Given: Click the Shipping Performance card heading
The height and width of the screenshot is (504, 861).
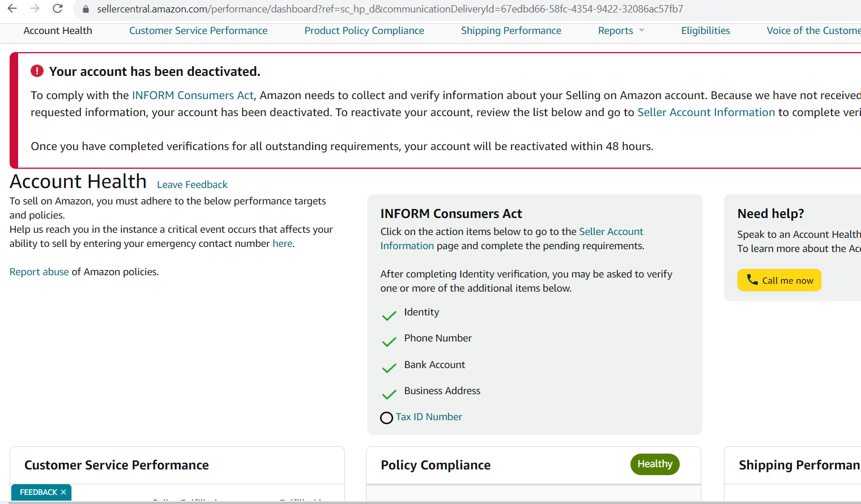Looking at the screenshot, I should pyautogui.click(x=799, y=465).
